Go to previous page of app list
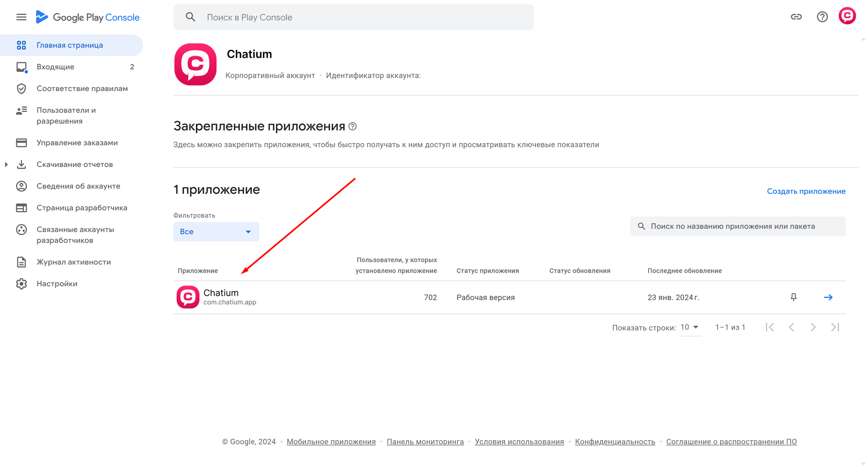 [x=792, y=327]
